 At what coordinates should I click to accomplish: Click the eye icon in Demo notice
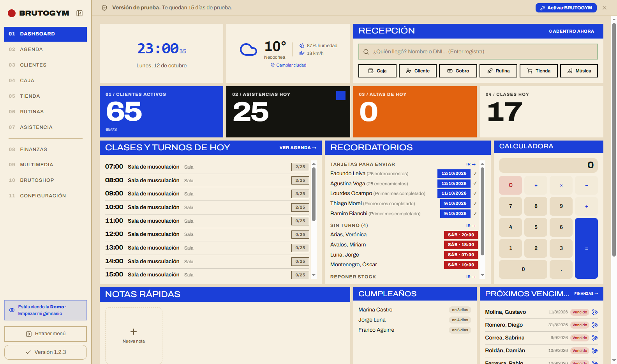[12, 310]
